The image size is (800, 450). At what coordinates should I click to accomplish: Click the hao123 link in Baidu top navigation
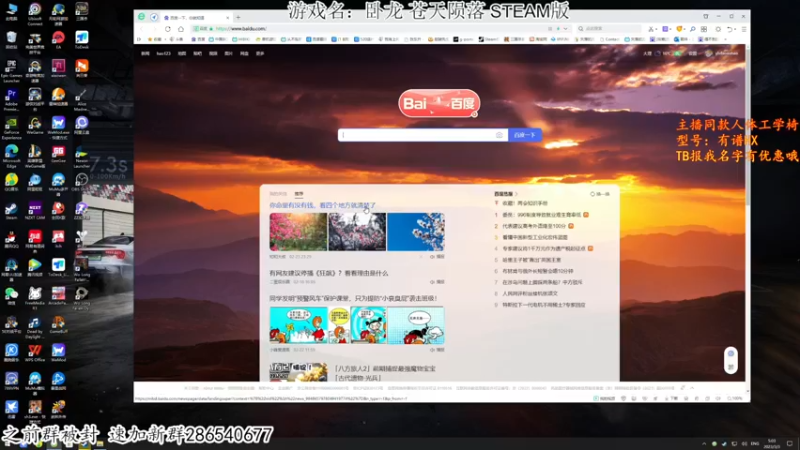[163, 54]
